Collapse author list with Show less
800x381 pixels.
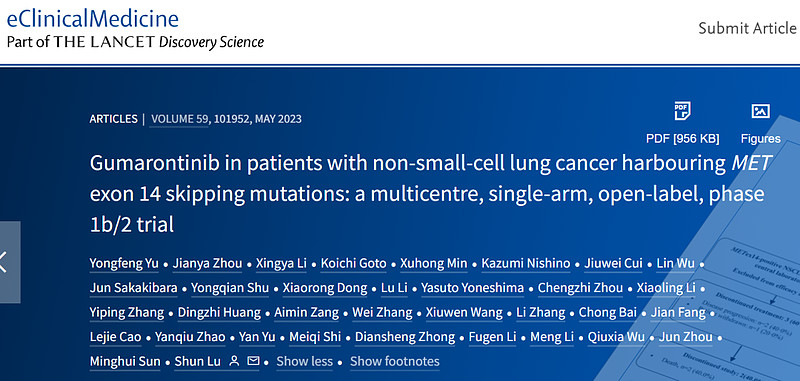(305, 362)
